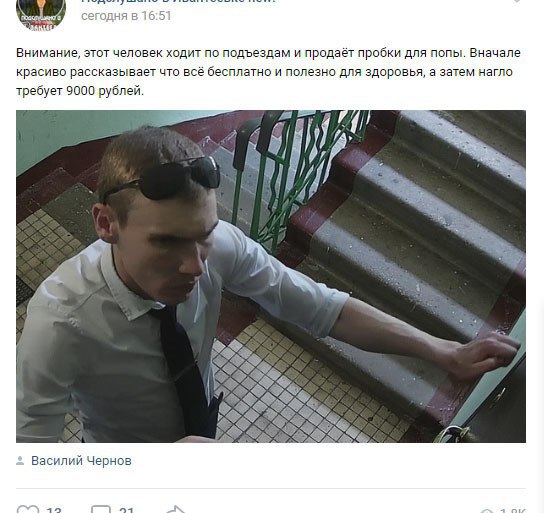The width and height of the screenshot is (544, 513).
Task: Open the community avatar thumbnail
Action: [41, 15]
